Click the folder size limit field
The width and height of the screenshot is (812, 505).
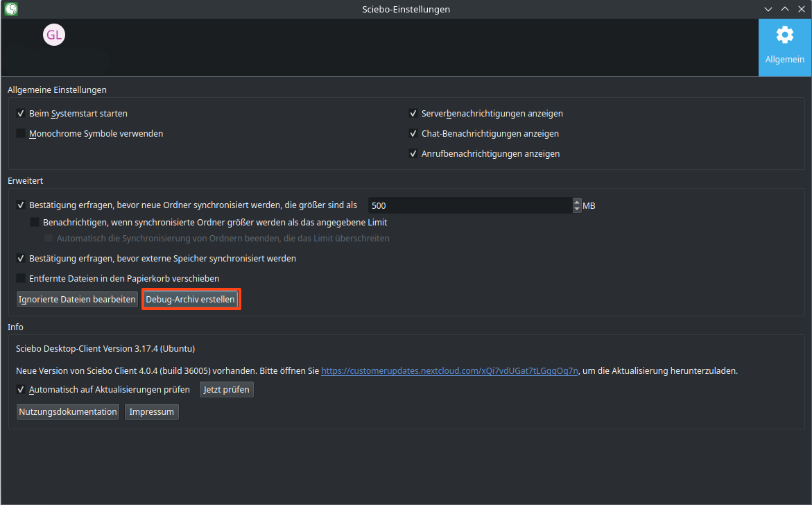[469, 205]
